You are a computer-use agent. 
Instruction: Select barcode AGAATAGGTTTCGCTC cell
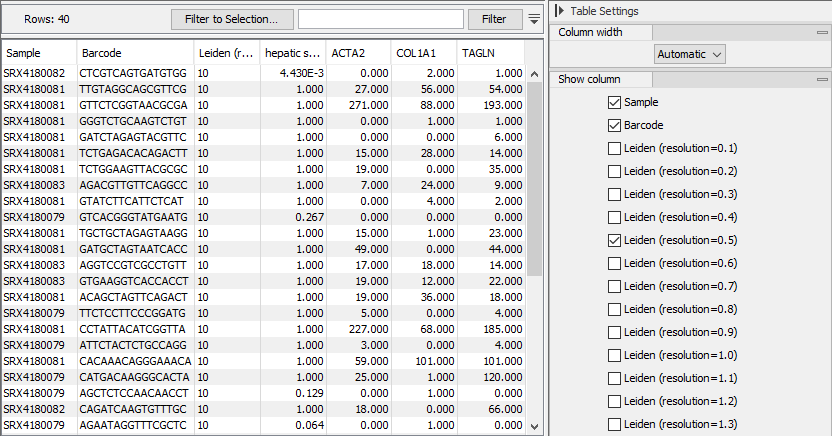pyautogui.click(x=135, y=425)
